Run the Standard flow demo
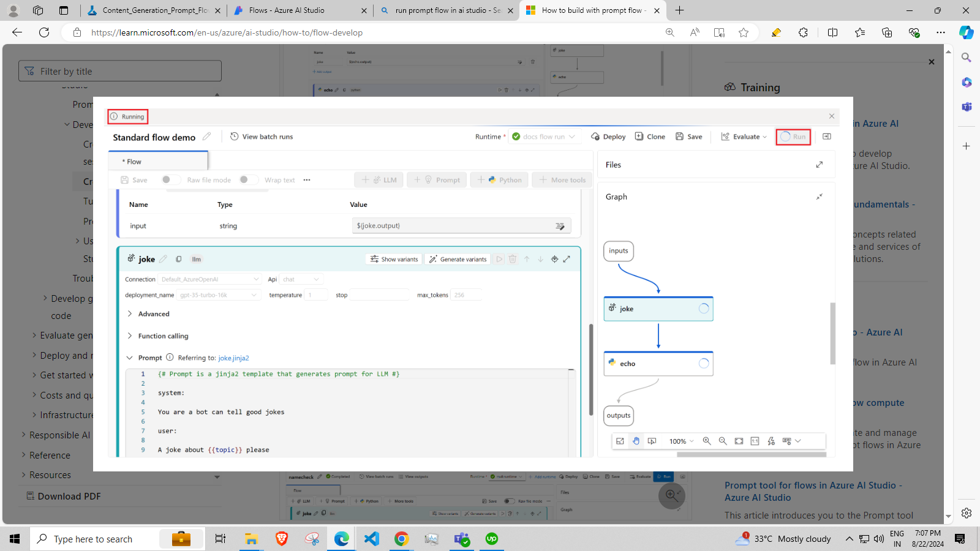Image resolution: width=980 pixels, height=551 pixels. [793, 137]
